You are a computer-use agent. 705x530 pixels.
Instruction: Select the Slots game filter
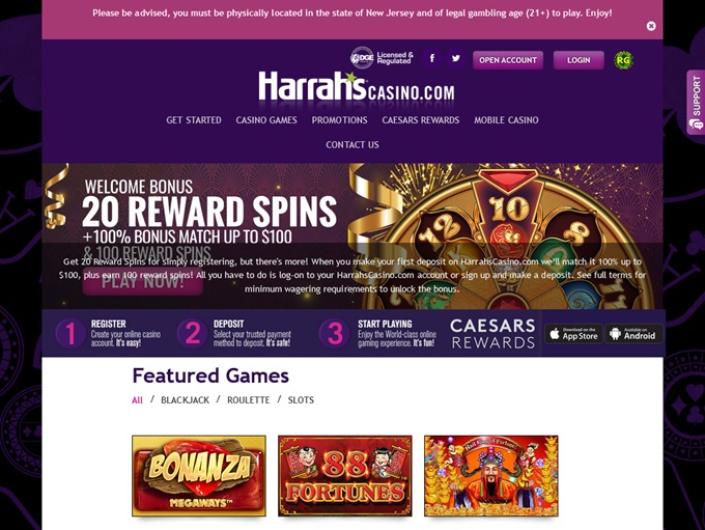pos(301,400)
